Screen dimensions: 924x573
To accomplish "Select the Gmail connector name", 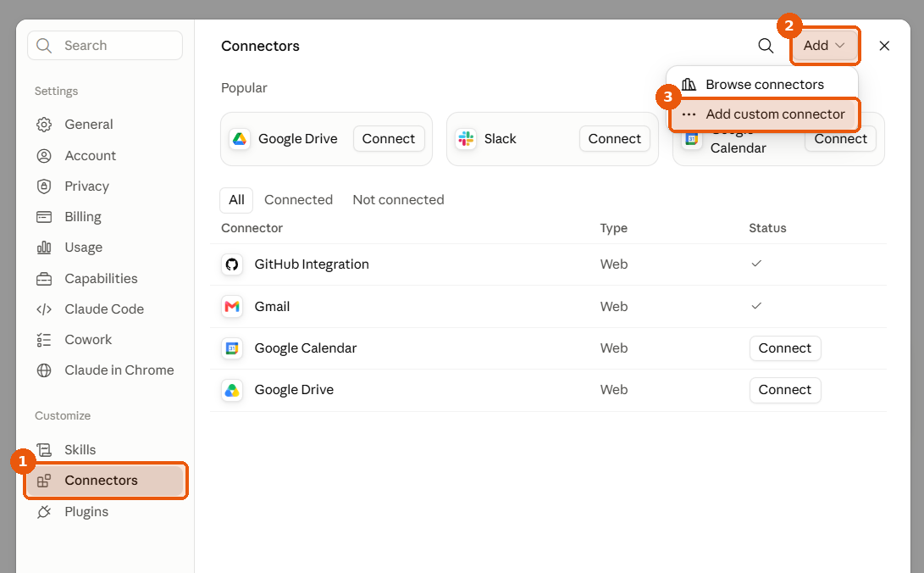I will pos(272,307).
